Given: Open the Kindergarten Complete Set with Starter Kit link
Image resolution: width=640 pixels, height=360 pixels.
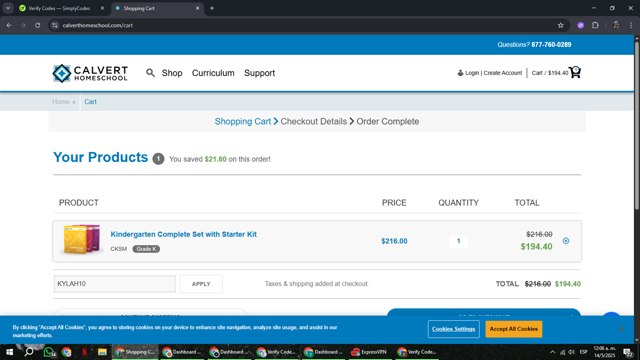Looking at the screenshot, I should coord(184,234).
